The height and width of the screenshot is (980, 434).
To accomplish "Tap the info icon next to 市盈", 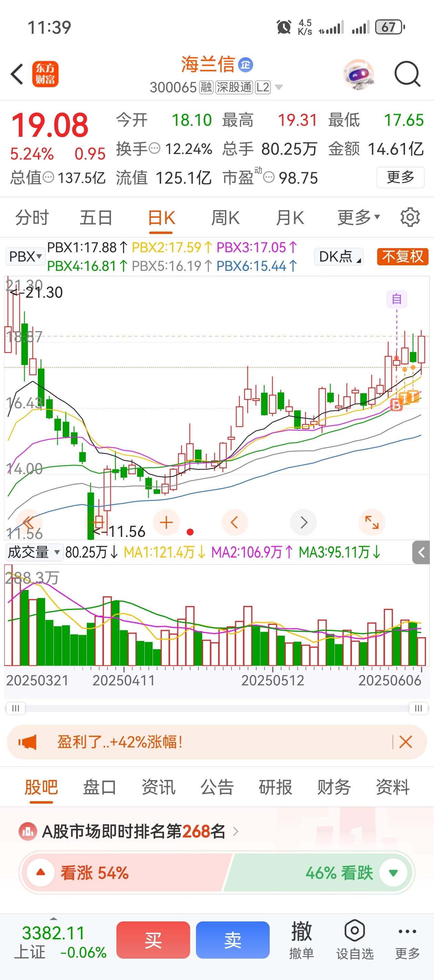I will pyautogui.click(x=269, y=177).
